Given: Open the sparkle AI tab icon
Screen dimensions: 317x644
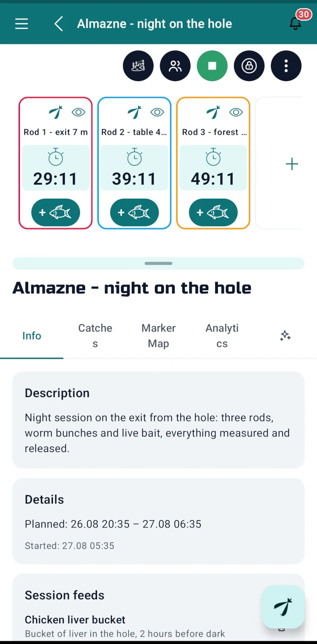Looking at the screenshot, I should 285,336.
